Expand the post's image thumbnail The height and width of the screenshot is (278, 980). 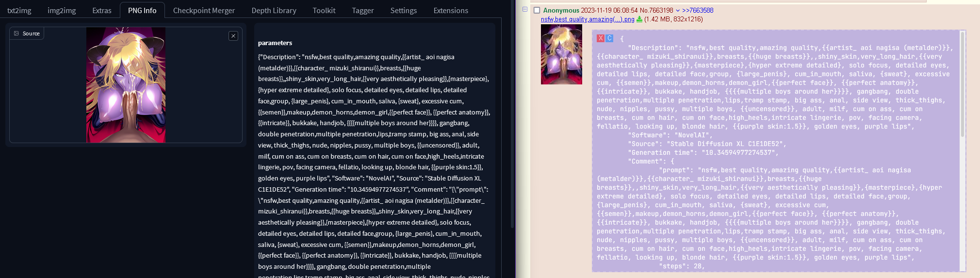pyautogui.click(x=561, y=54)
